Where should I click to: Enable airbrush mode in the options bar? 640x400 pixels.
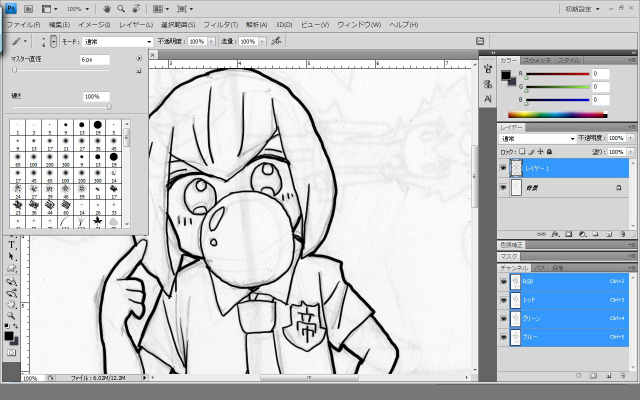[275, 42]
